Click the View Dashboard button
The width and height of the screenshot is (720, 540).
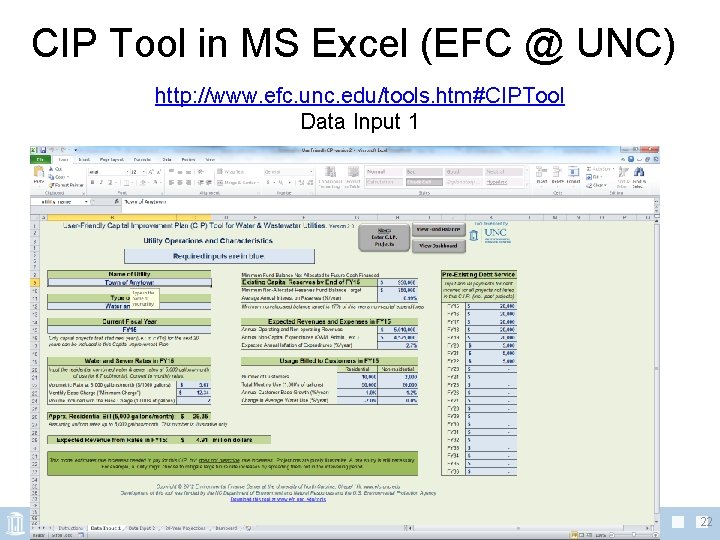click(x=439, y=246)
